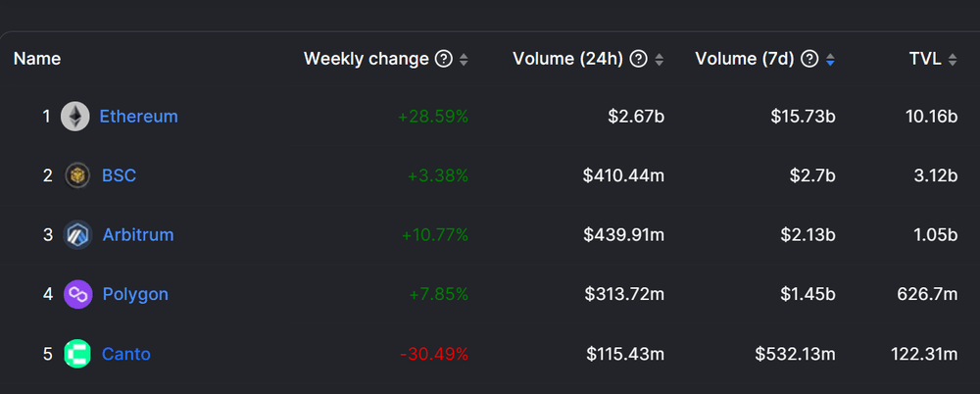Sort by Volume (24h) arrows

(x=659, y=60)
